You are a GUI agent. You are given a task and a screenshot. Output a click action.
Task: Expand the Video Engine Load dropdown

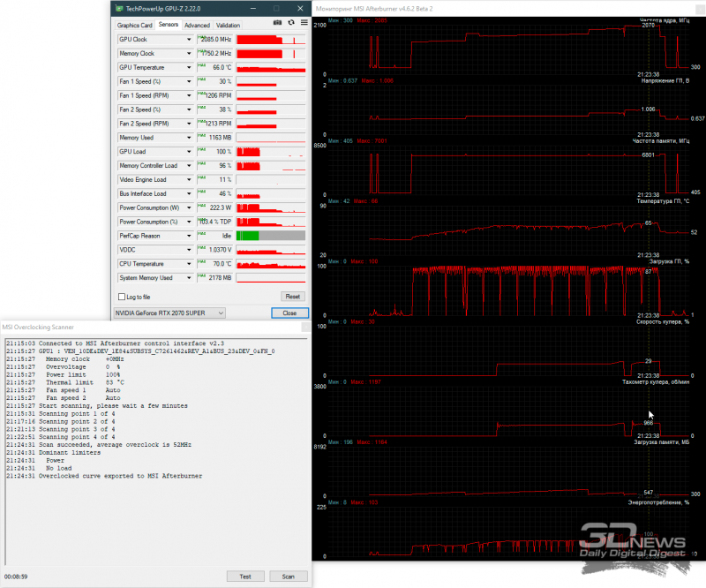189,180
